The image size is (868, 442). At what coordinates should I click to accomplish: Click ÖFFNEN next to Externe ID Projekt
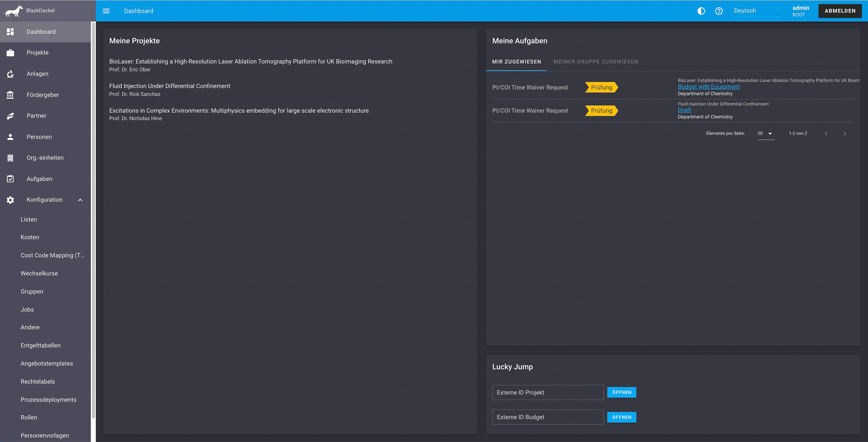[x=622, y=393]
